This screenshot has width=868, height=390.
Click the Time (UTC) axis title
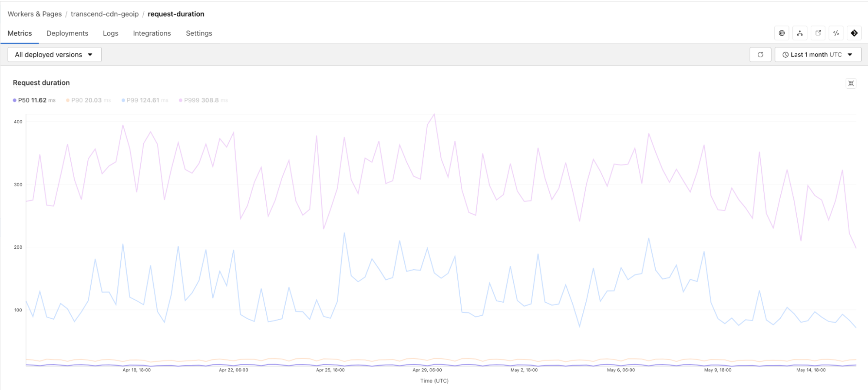point(434,381)
